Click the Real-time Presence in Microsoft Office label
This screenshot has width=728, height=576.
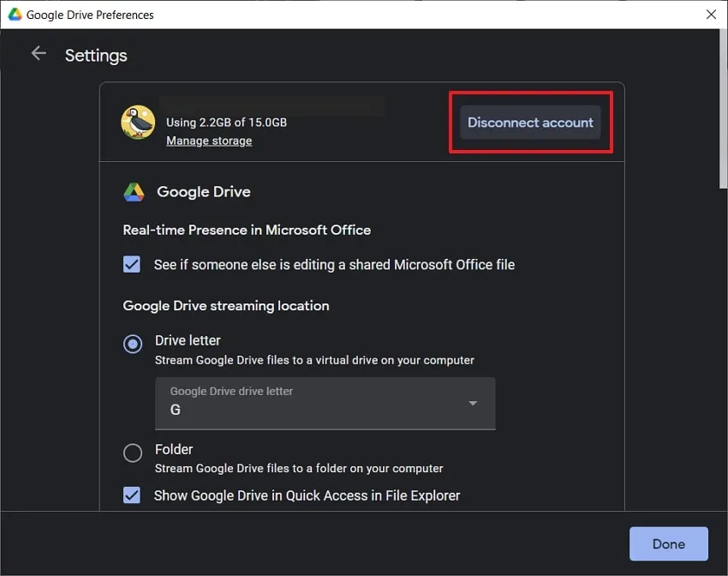coord(247,230)
